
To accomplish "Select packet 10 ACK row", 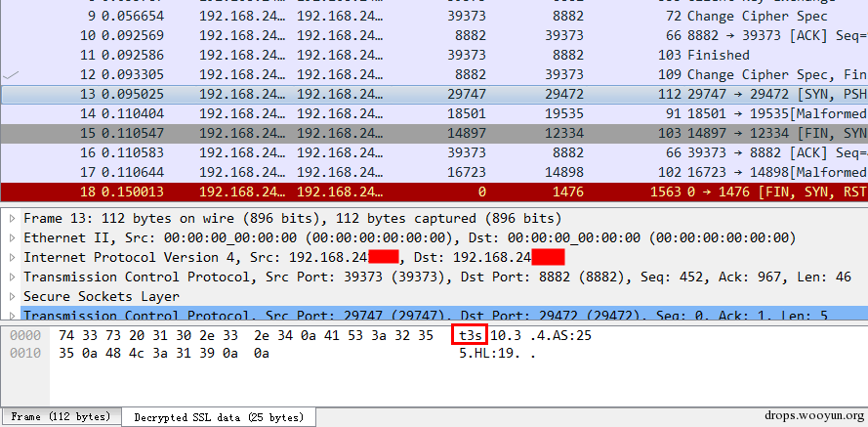I will pos(434,35).
